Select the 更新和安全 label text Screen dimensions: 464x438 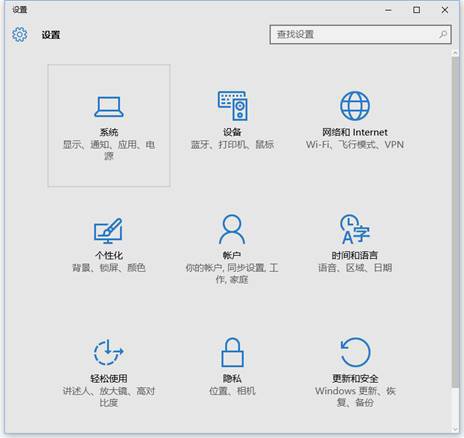coord(355,378)
